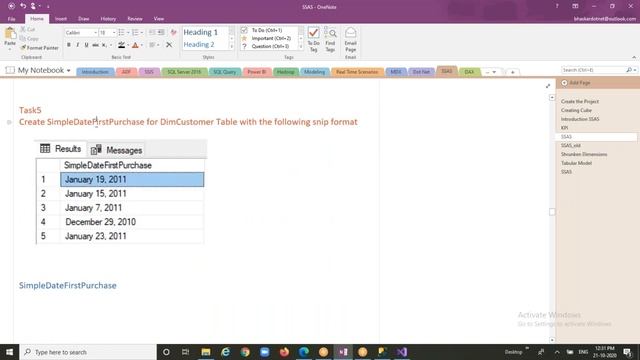Open the search scope dropdown arrow
Screen dimensions: 640x360
635,70
